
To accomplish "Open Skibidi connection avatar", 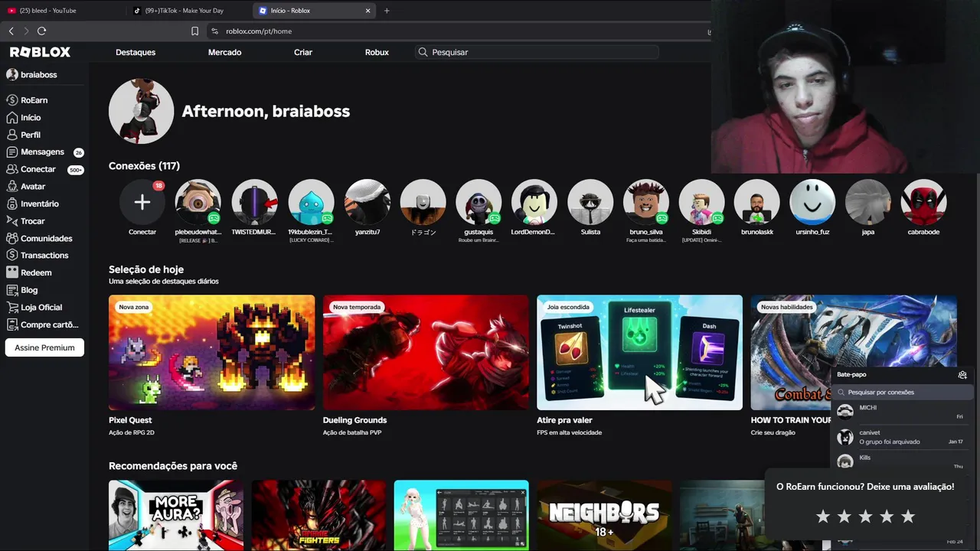I will (701, 202).
